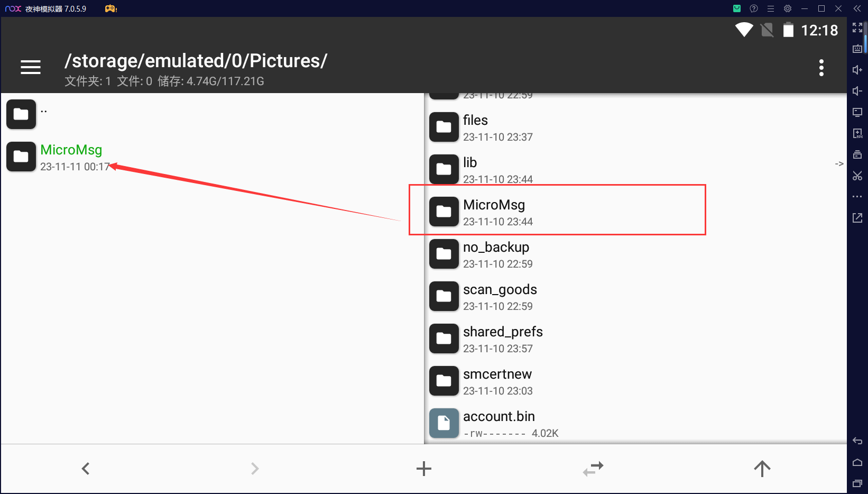The height and width of the screenshot is (494, 868).
Task: Navigate back with the left chevron button
Action: 86,469
